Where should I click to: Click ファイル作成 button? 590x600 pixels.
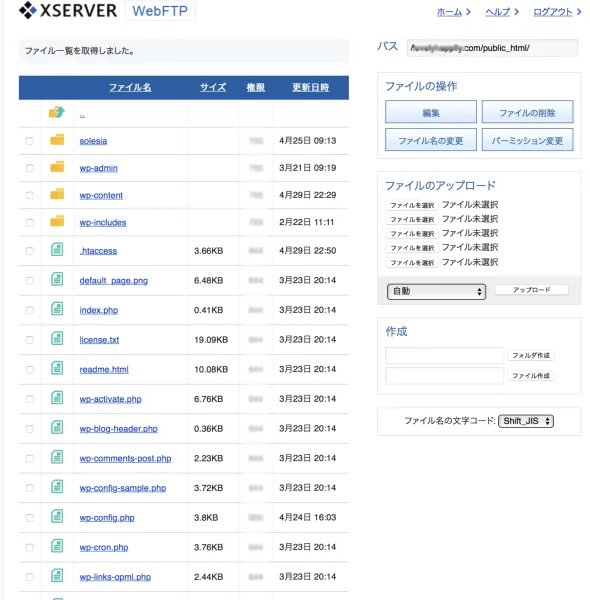[531, 376]
